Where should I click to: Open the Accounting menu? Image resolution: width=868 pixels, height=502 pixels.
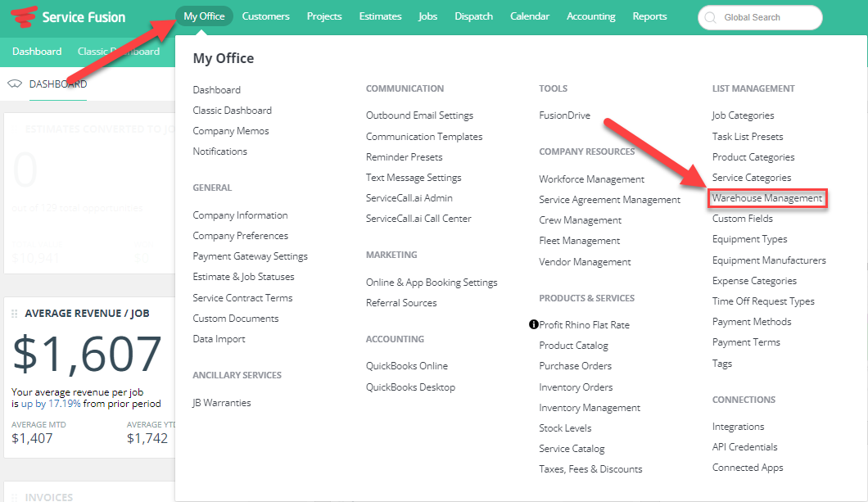tap(591, 16)
